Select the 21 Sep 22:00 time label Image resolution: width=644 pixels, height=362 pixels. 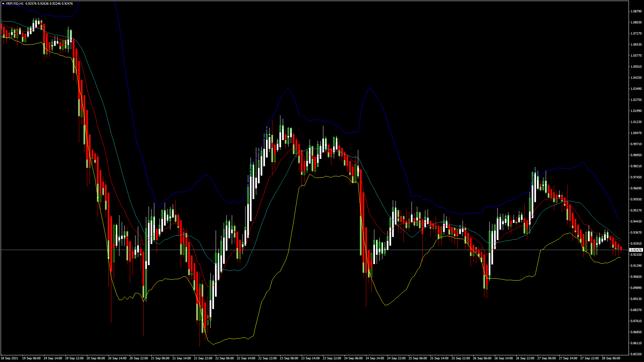203,358
